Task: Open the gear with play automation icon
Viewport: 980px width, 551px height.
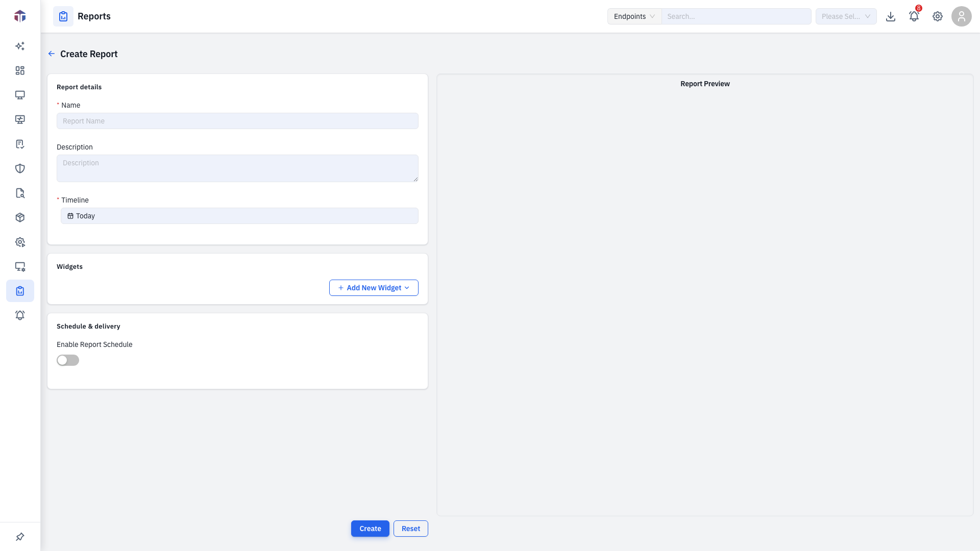Action: [x=20, y=242]
